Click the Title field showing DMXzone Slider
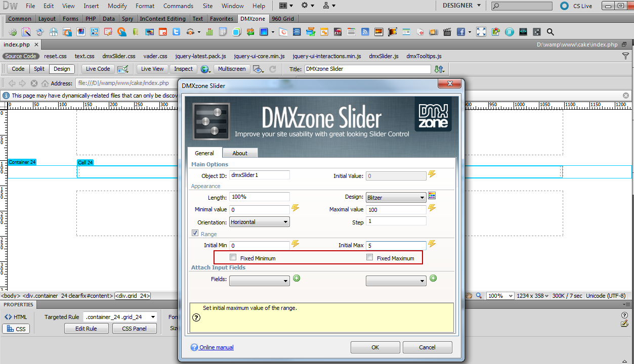 coord(368,69)
